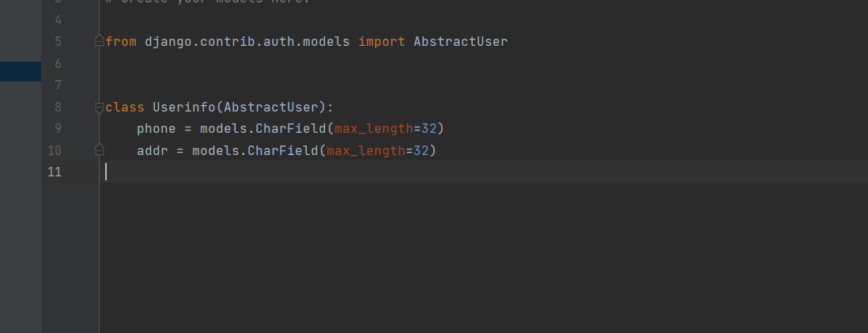Click fold end marker on line 10
The height and width of the screenshot is (333, 868).
point(99,149)
